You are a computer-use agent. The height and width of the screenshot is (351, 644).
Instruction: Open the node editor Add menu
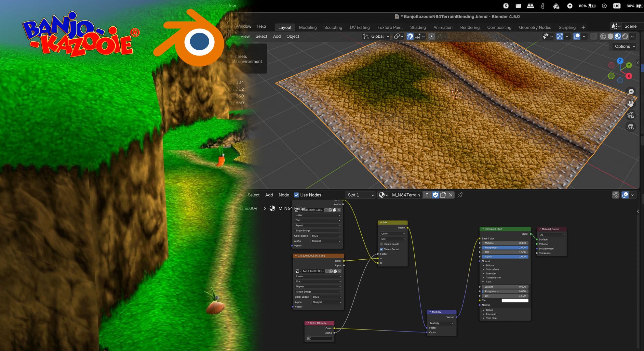[x=269, y=195]
